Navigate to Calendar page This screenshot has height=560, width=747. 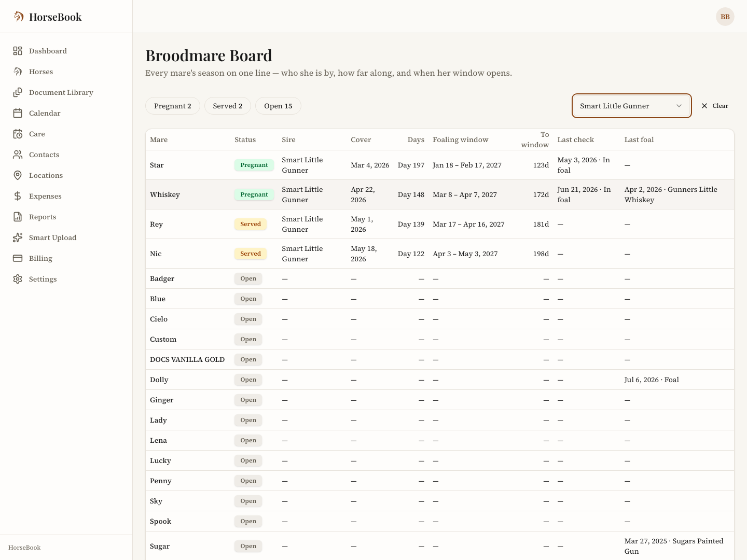[66, 113]
